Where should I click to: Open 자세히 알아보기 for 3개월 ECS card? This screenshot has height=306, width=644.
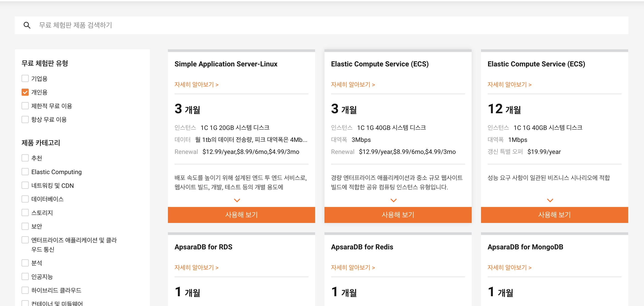pyautogui.click(x=353, y=85)
